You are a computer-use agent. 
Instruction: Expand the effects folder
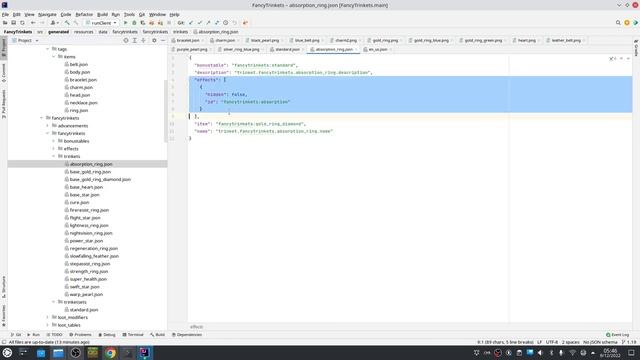click(x=53, y=149)
